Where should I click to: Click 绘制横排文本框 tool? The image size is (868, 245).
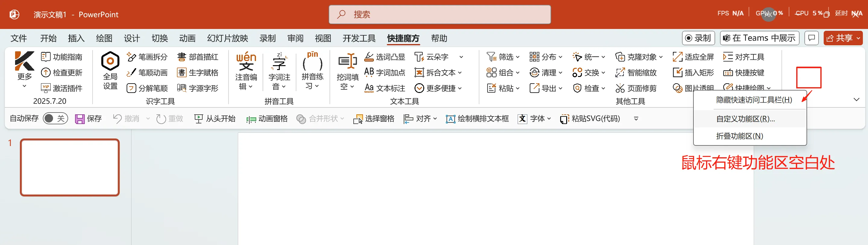(x=477, y=119)
